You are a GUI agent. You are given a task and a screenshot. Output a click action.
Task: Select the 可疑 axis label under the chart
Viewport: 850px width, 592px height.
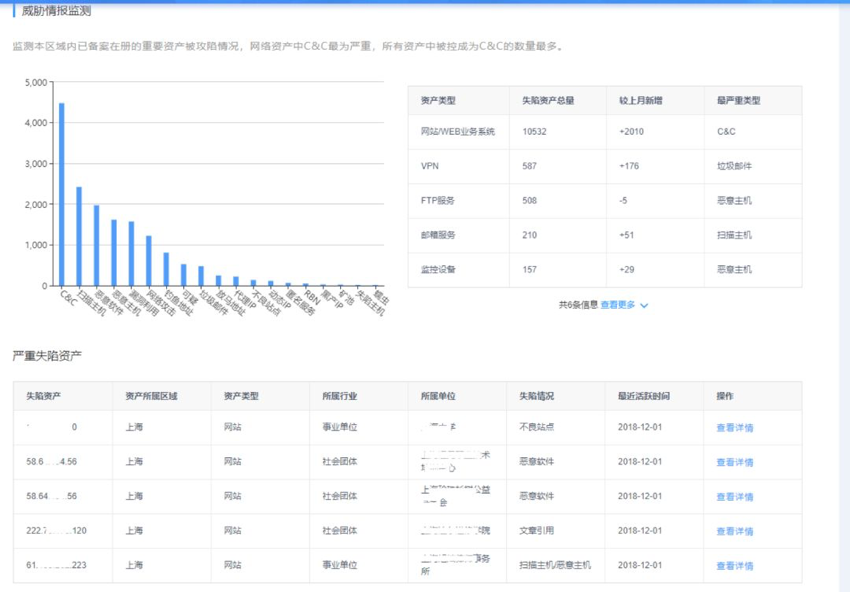coord(190,296)
